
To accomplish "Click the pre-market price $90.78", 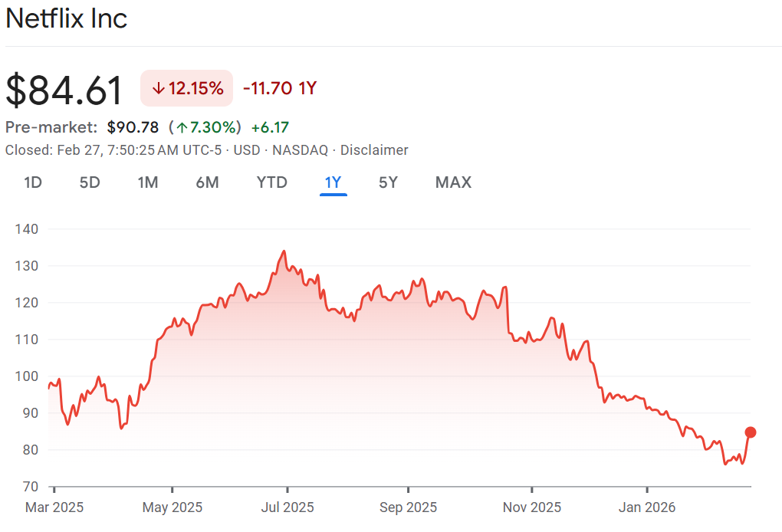I will tap(133, 127).
